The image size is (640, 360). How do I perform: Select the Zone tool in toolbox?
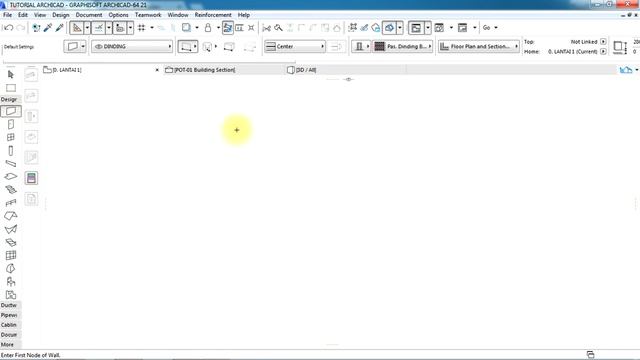[x=11, y=295]
